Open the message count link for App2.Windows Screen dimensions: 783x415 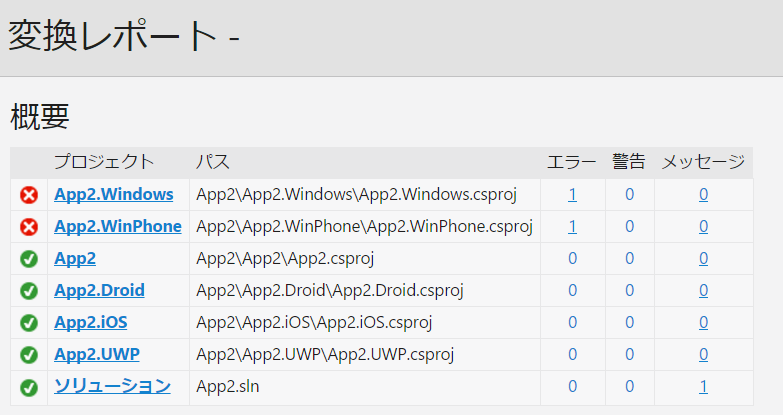pos(703,194)
